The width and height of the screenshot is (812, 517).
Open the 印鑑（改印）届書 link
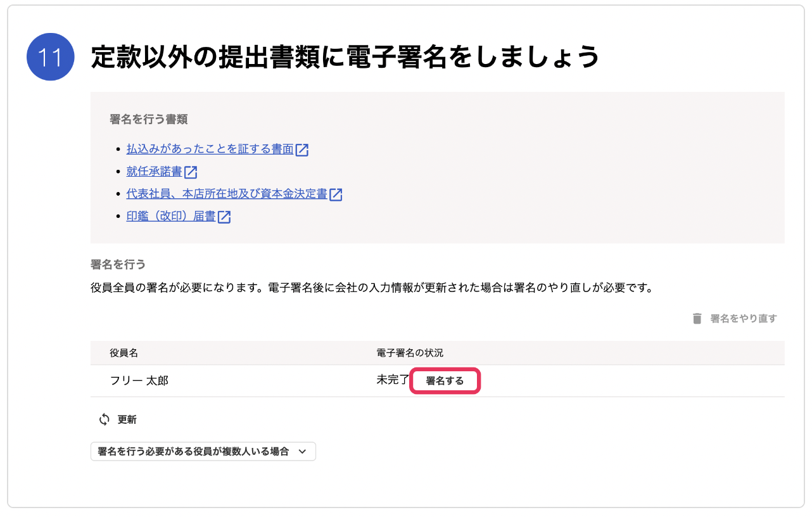tap(171, 217)
